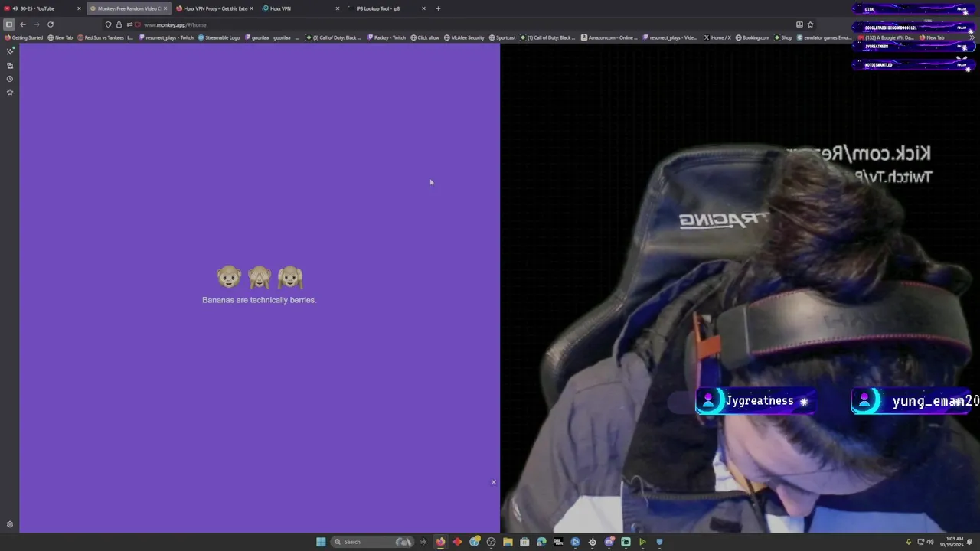View site security lock information
Screen dimensions: 980x551
click(x=119, y=24)
